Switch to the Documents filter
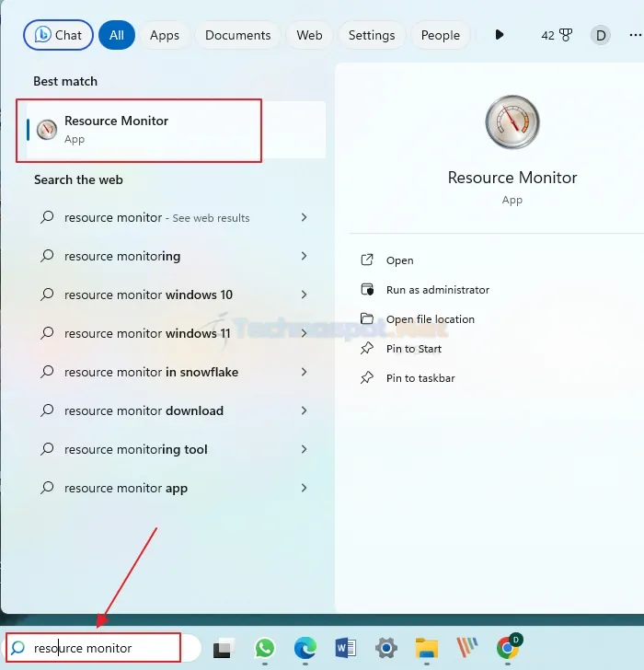Screen dimensions: 644x670 (238, 35)
